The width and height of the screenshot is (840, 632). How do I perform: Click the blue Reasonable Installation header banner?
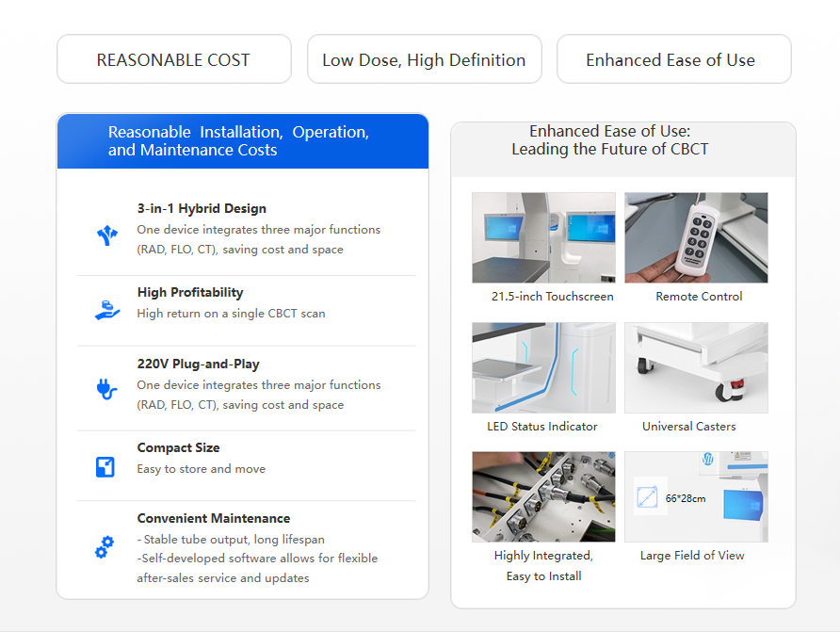click(x=243, y=141)
